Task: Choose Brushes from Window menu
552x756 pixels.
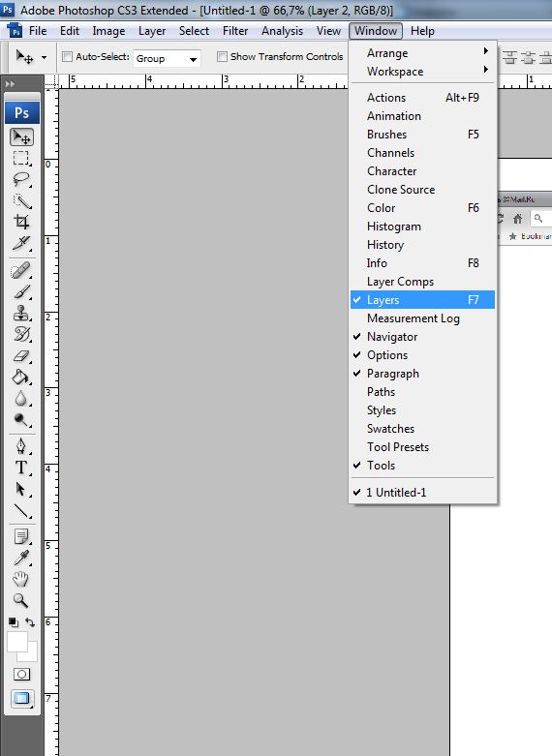Action: coord(422,135)
